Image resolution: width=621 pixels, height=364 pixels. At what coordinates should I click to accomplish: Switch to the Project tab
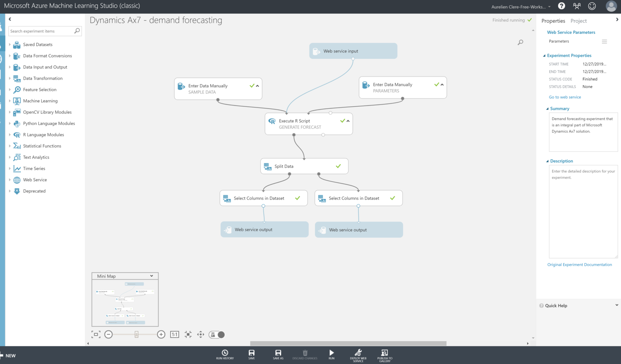click(578, 21)
